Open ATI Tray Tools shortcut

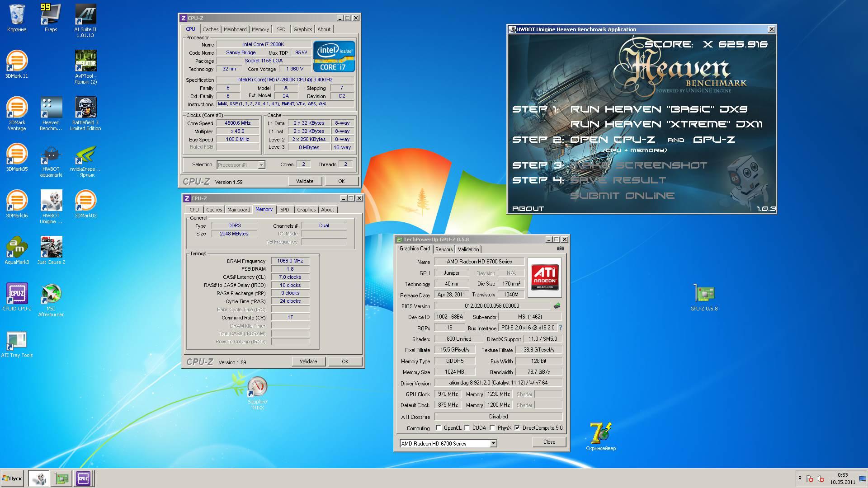pos(17,344)
